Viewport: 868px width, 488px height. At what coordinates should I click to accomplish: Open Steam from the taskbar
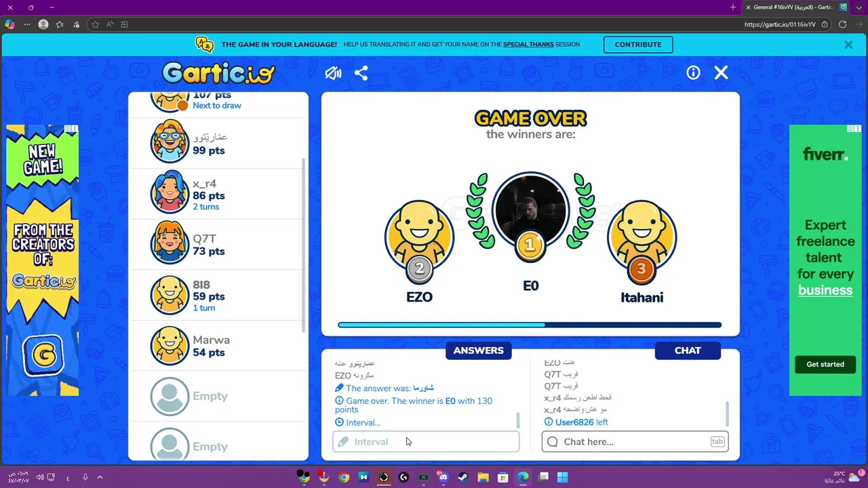[x=463, y=477]
